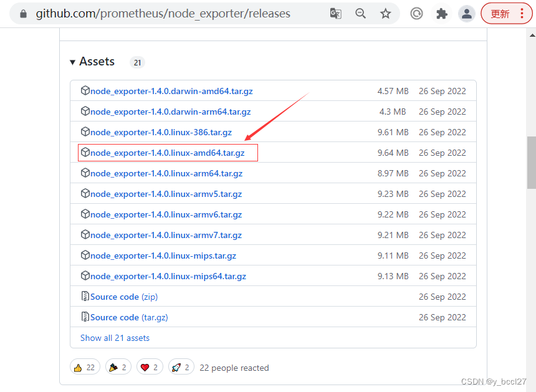Click zip file icon for Source code (zip)
The width and height of the screenshot is (536, 392).
coord(85,296)
